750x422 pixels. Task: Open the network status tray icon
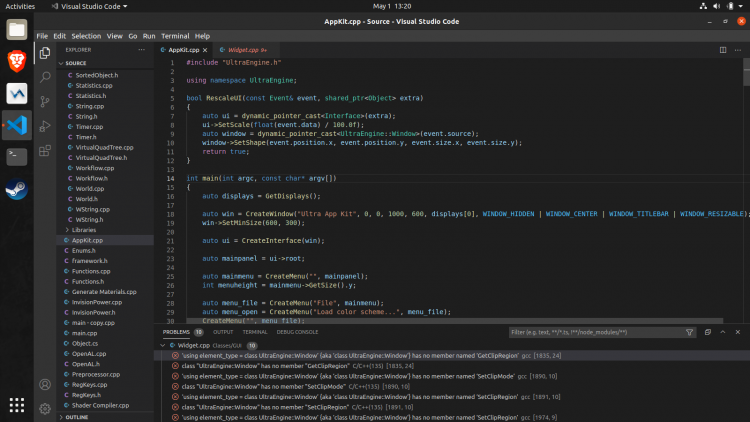point(703,6)
